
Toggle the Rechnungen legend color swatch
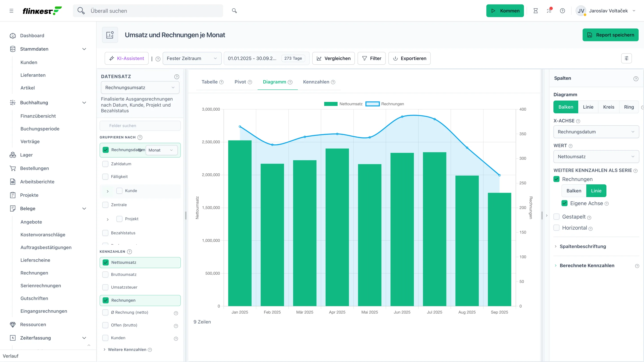[x=373, y=104]
